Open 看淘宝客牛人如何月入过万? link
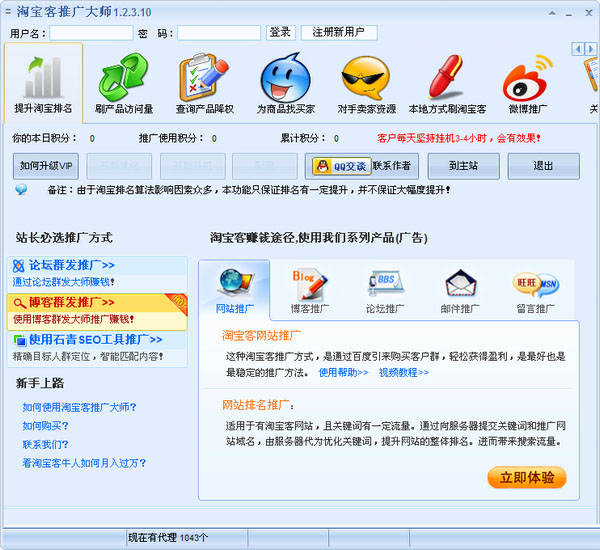The width and height of the screenshot is (600, 550). (x=84, y=463)
